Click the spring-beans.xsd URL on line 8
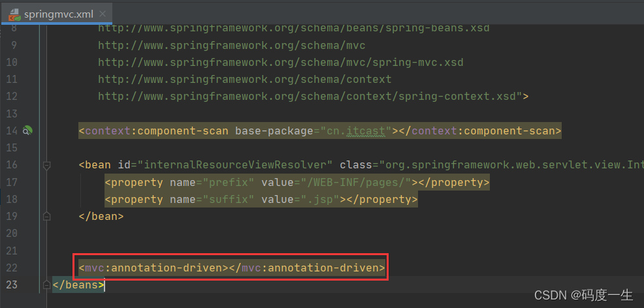This screenshot has height=308, width=644. pyautogui.click(x=294, y=29)
